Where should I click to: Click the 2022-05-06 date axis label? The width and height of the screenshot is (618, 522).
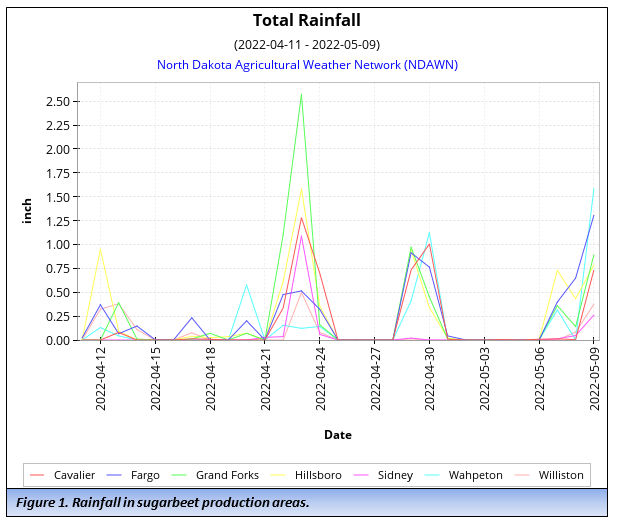(539, 379)
